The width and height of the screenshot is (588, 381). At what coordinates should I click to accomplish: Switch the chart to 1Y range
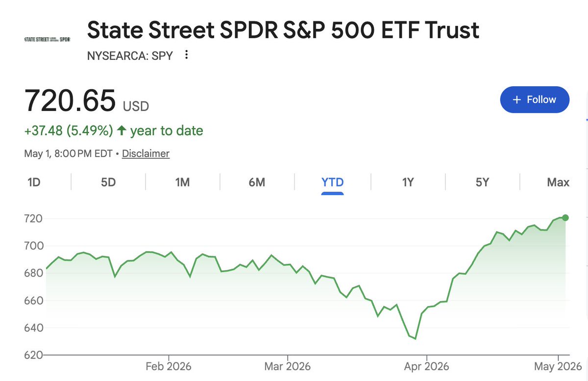coord(408,182)
